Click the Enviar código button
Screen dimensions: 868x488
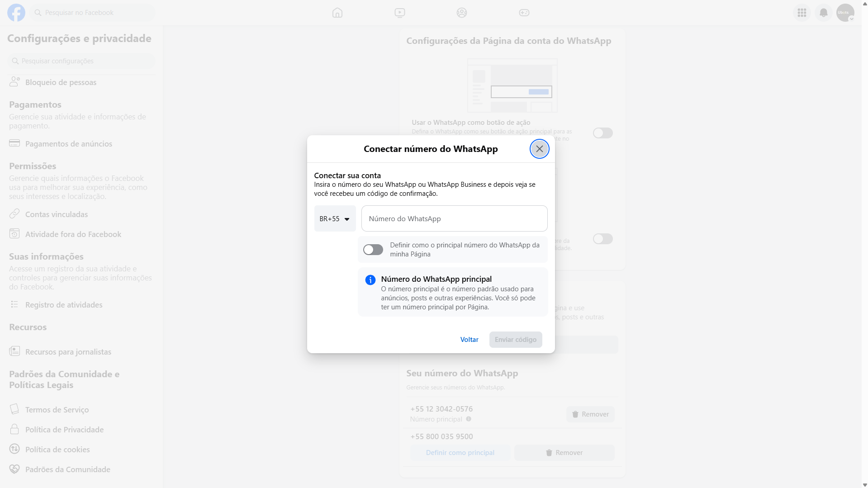pyautogui.click(x=516, y=340)
